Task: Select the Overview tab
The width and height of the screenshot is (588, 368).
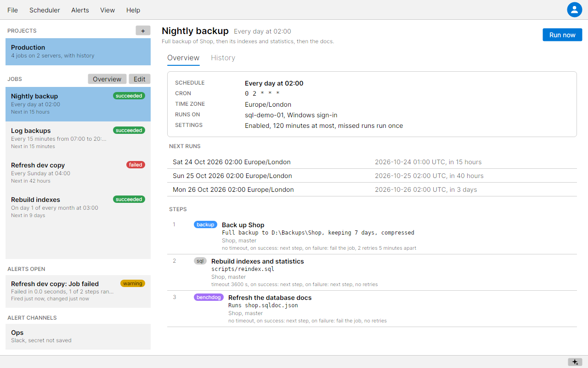Action: (183, 58)
